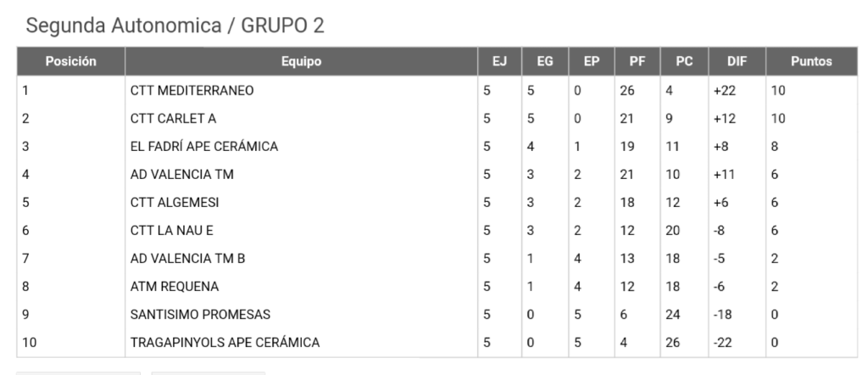The height and width of the screenshot is (375, 868).
Task: Open ATM REQUENA team row
Action: (x=437, y=287)
